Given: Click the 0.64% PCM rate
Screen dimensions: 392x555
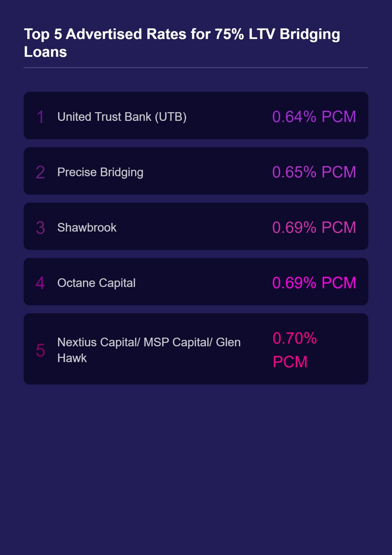Looking at the screenshot, I should (x=314, y=116).
